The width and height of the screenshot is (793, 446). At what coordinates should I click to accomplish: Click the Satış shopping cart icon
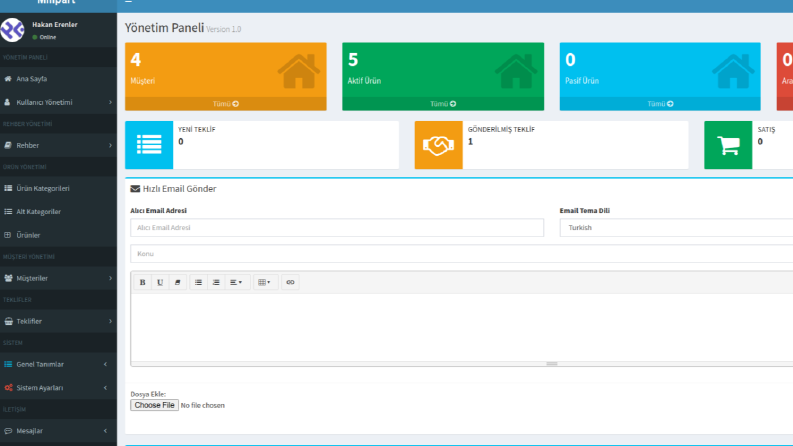pyautogui.click(x=728, y=145)
